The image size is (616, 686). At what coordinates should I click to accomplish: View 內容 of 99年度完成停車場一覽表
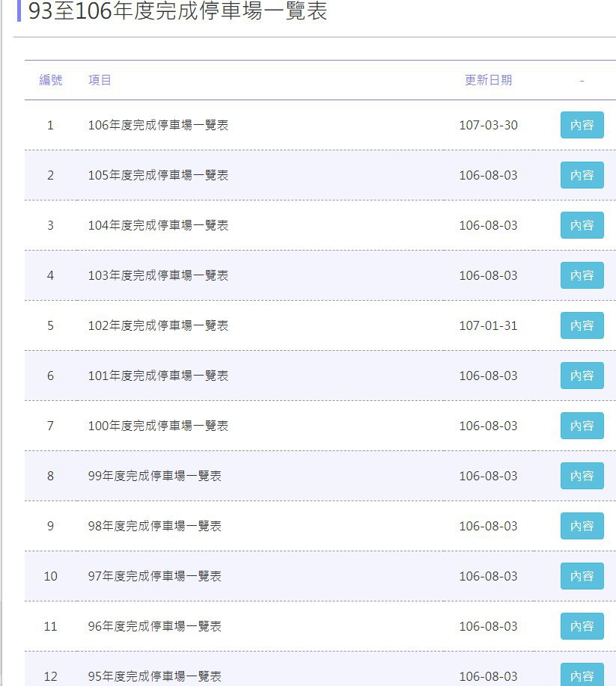point(582,476)
